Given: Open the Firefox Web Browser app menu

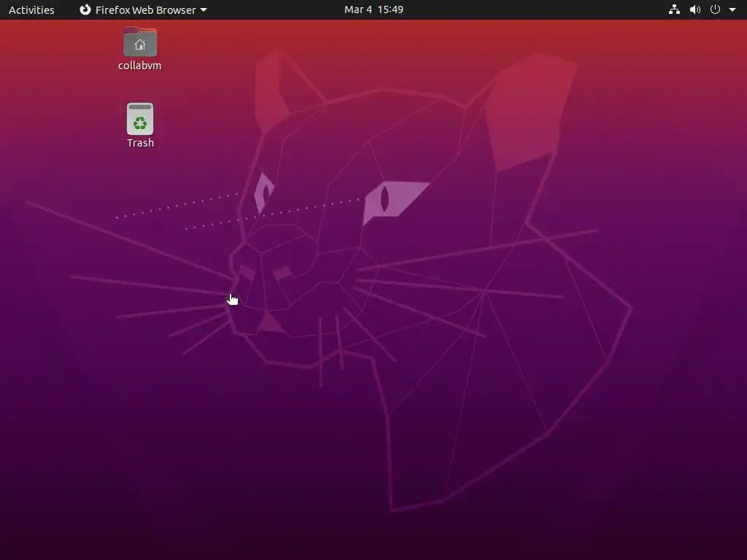Looking at the screenshot, I should 143,9.
